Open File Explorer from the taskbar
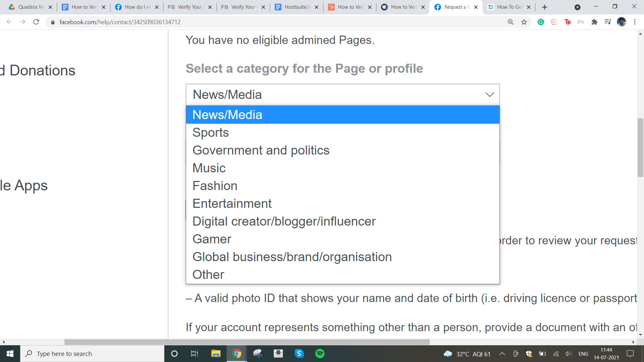The width and height of the screenshot is (644, 362). coord(216,354)
